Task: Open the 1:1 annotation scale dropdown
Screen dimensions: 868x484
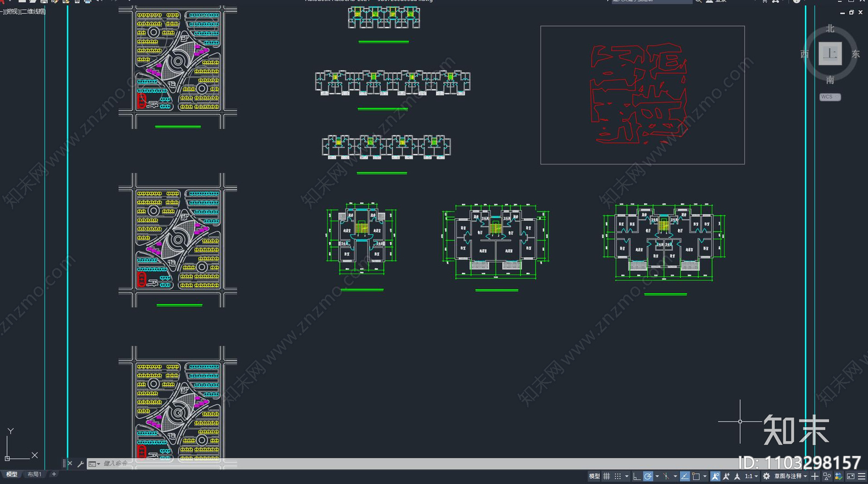Action: click(x=751, y=476)
